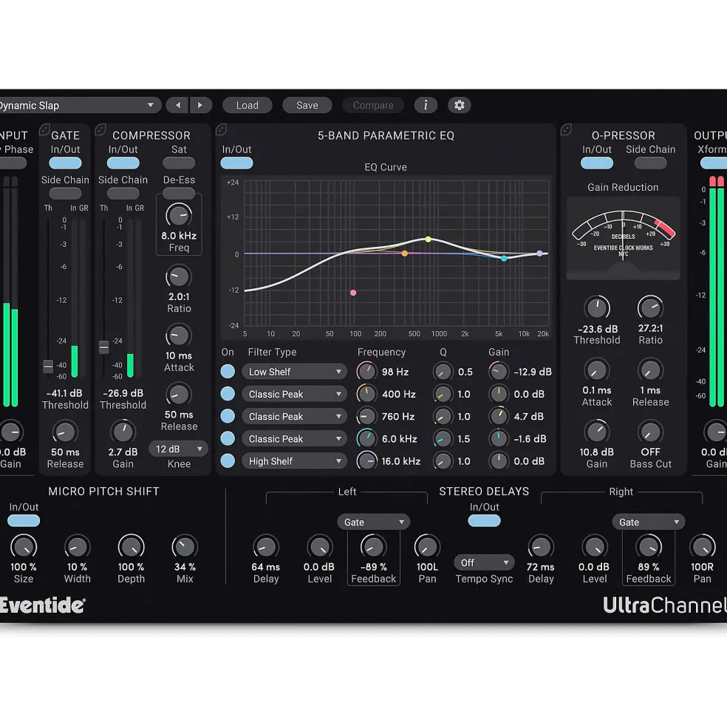Adjust right Pan knob
This screenshot has width=727, height=728.
pos(703,547)
